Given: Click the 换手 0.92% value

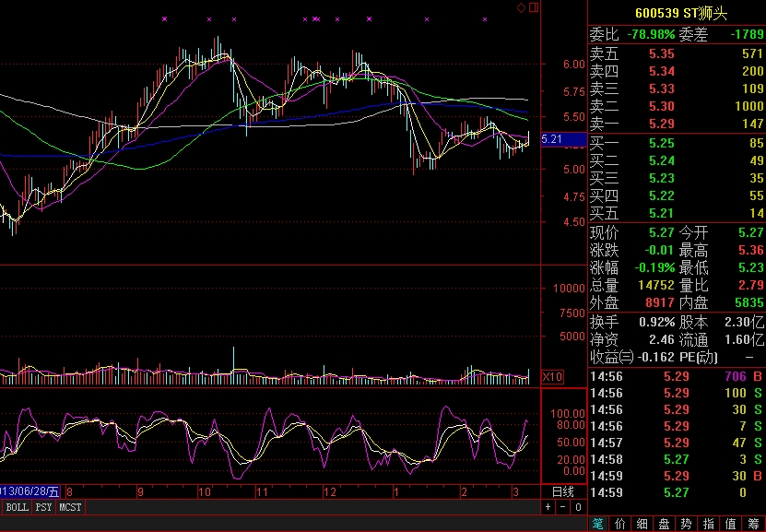Looking at the screenshot, I should pos(657,323).
